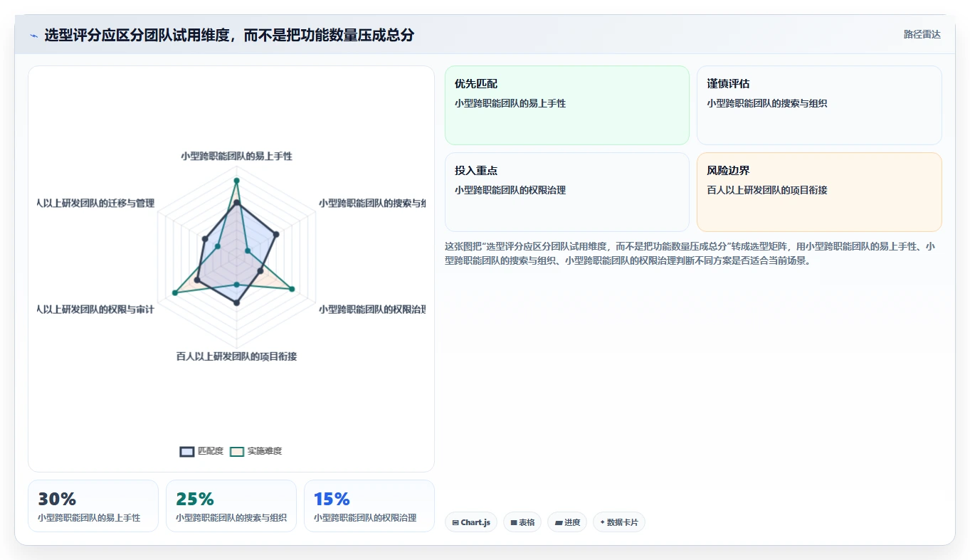Click the radar axis label ending 权限与审计
970x560 pixels.
pos(96,310)
